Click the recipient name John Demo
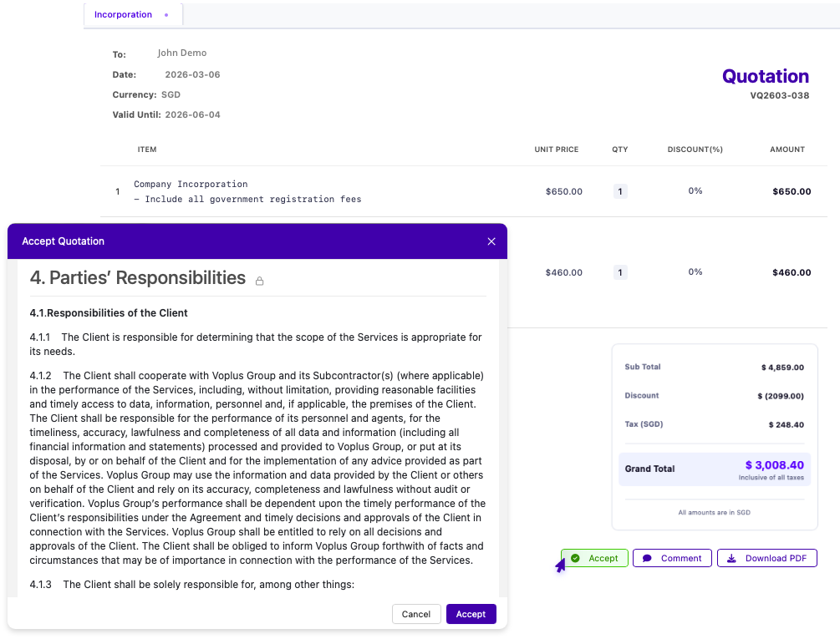This screenshot has height=639, width=840. 181,53
